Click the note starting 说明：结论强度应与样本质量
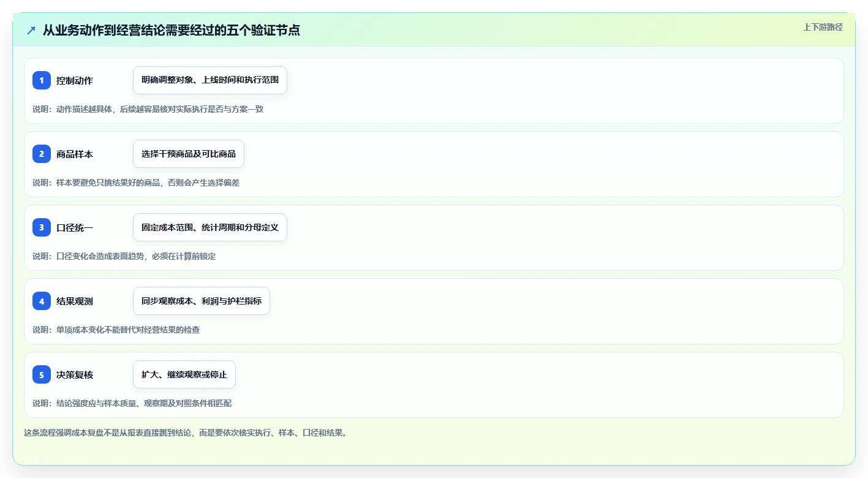 (x=132, y=403)
